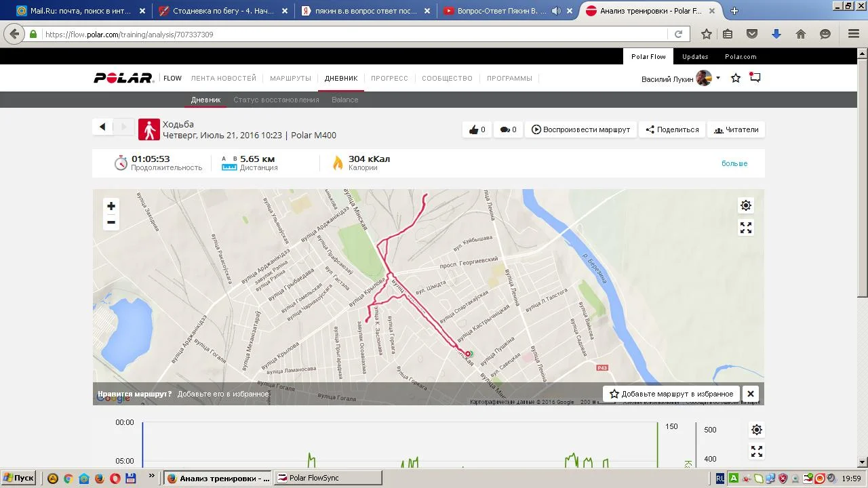Screen dimensions: 868x488
Task: Open the ПРОГРЕСС menu item
Action: (389, 78)
